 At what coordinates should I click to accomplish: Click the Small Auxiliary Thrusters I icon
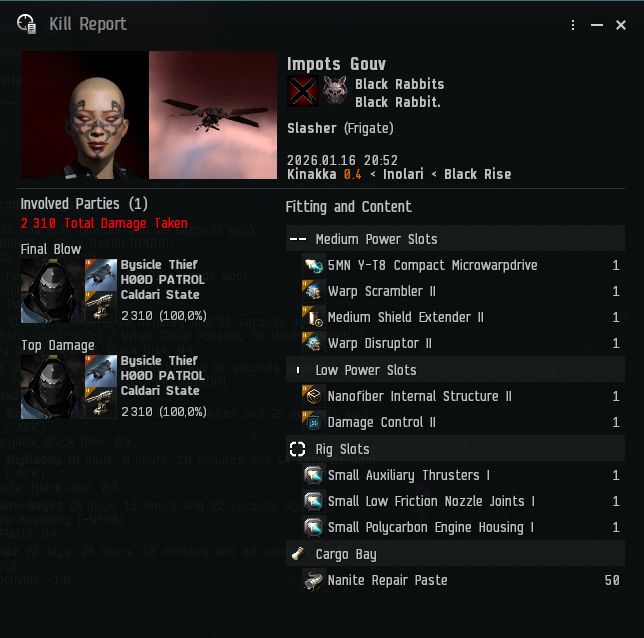(314, 475)
